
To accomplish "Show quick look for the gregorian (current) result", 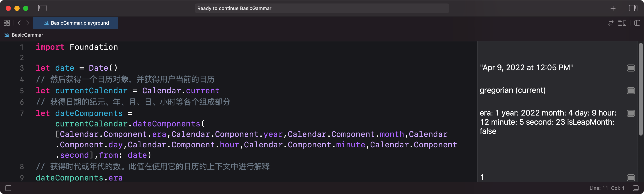I will pos(631,90).
